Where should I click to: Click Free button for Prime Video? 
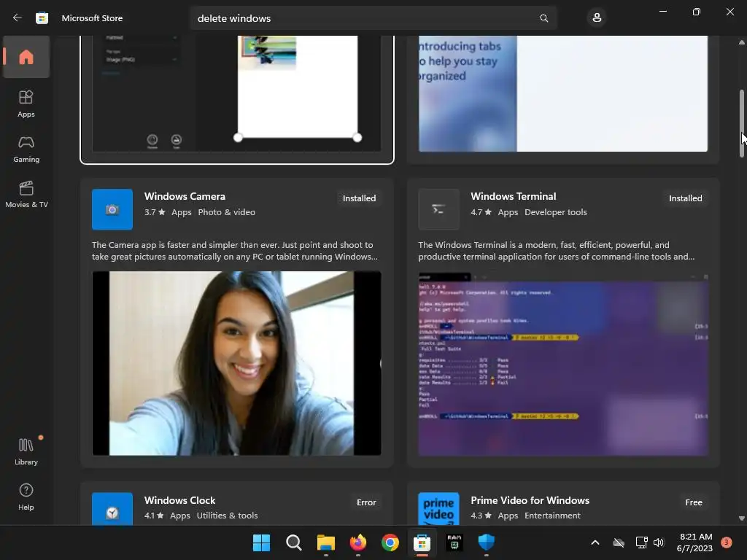tap(694, 502)
